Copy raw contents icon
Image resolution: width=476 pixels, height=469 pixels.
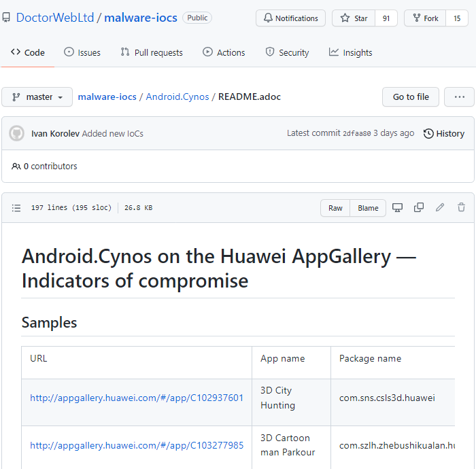point(419,208)
